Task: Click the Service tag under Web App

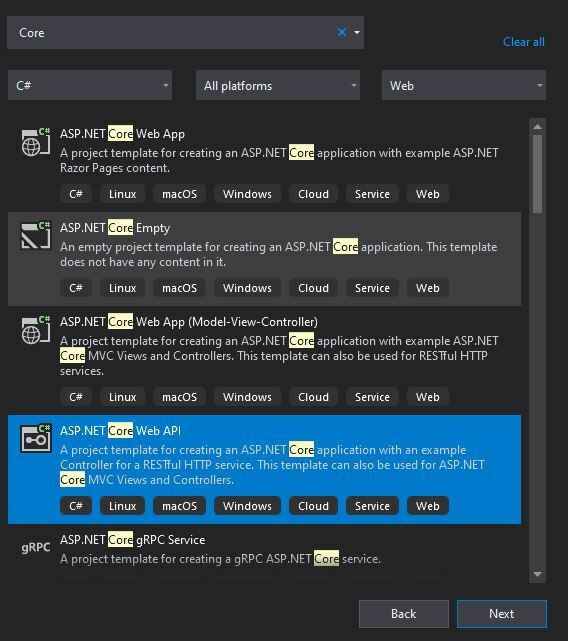Action: [372, 194]
